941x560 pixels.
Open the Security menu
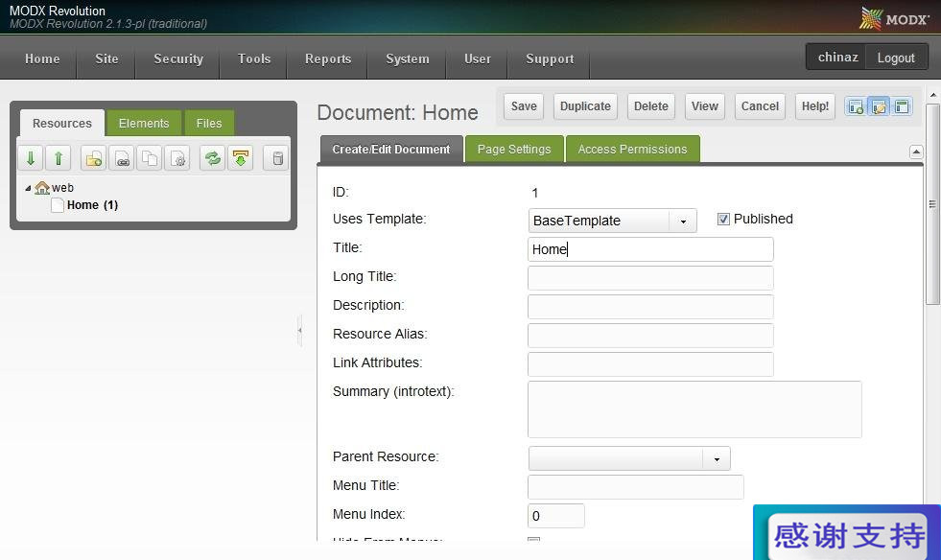178,58
